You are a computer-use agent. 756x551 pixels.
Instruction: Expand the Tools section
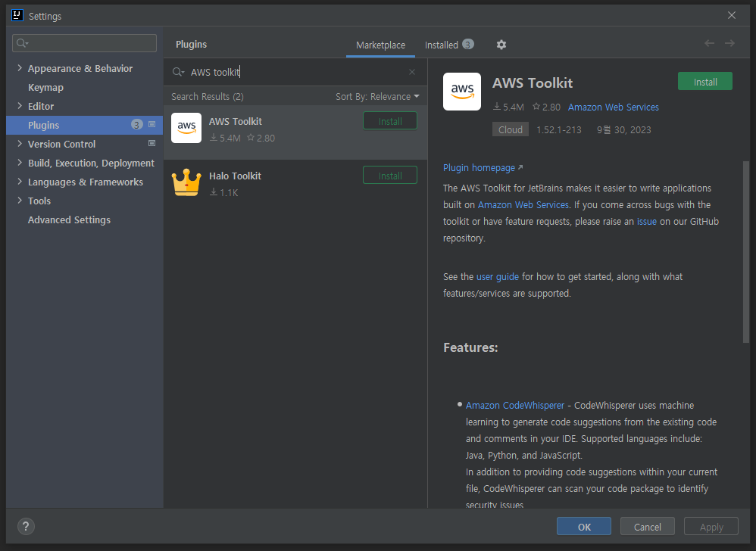20,201
